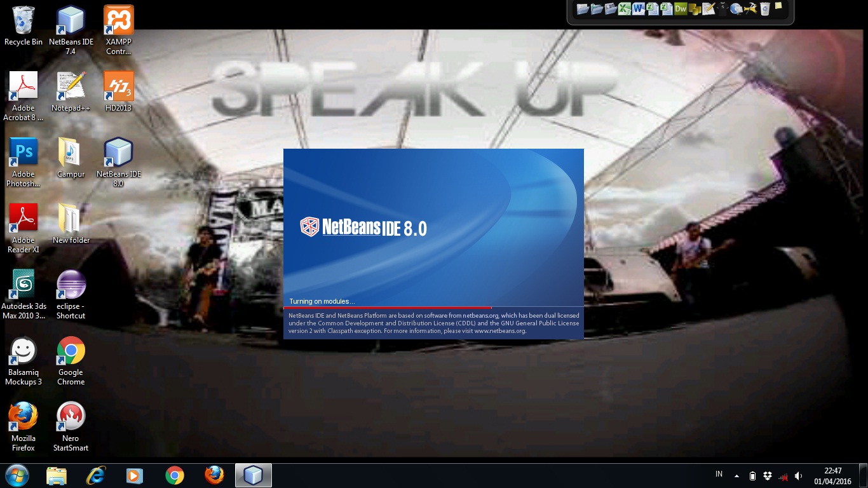Image resolution: width=868 pixels, height=488 pixels.
Task: Click the "Turning on modules..." status text
Action: pos(322,301)
